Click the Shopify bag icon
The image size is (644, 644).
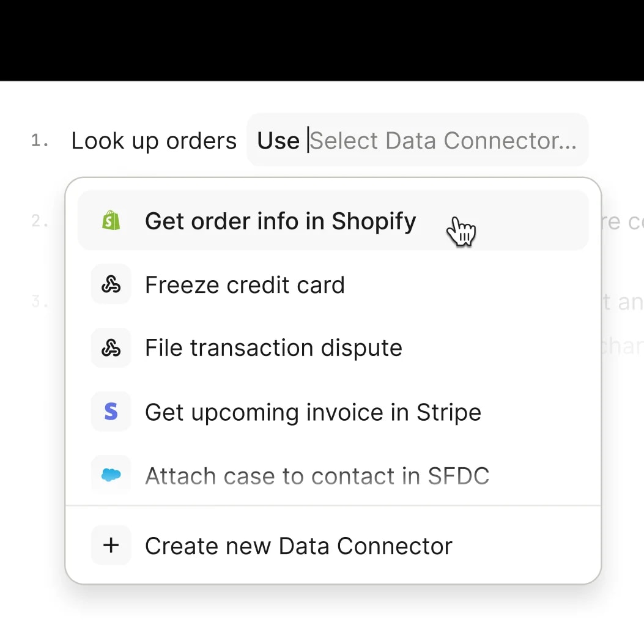tap(111, 221)
